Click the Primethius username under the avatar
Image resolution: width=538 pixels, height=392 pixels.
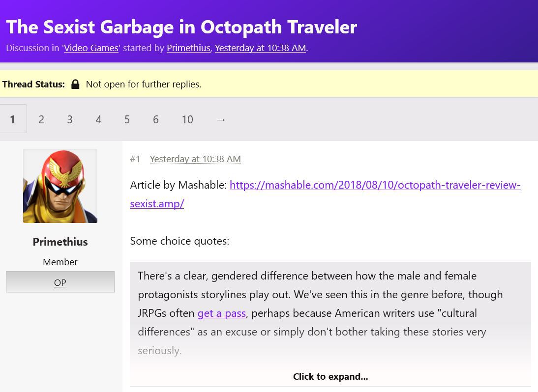coord(60,242)
